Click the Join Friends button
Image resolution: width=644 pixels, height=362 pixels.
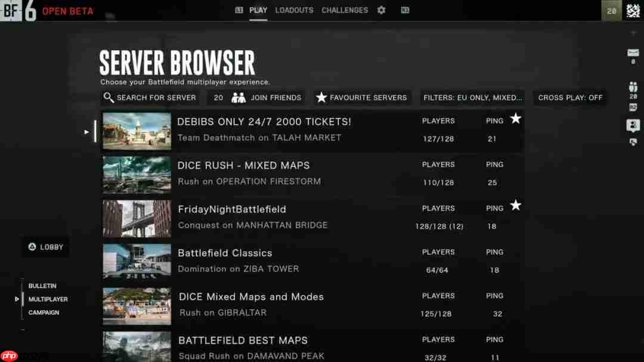[256, 98]
